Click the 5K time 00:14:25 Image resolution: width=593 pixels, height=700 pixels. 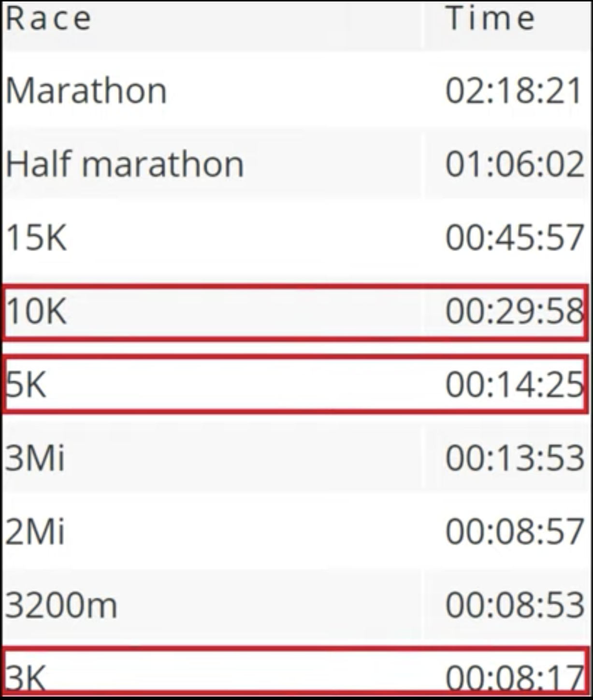coord(514,385)
